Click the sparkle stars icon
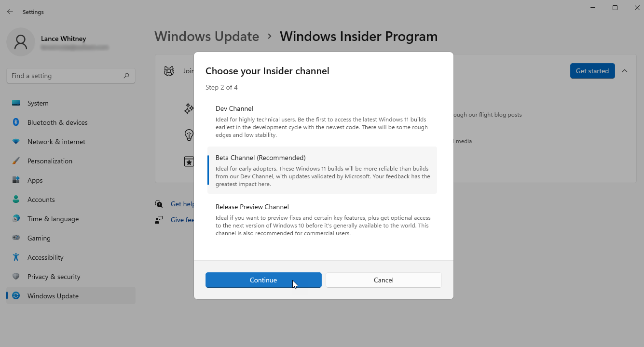644x347 pixels. click(189, 109)
